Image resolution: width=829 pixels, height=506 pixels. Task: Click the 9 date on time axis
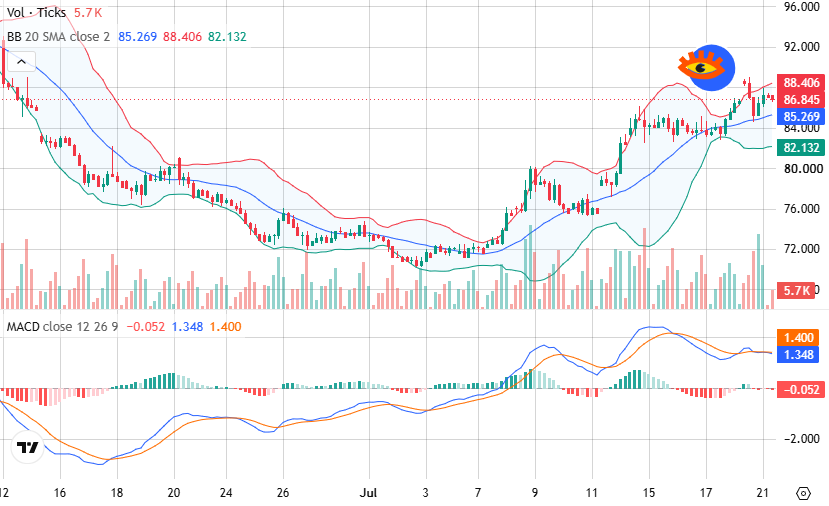pyautogui.click(x=535, y=493)
